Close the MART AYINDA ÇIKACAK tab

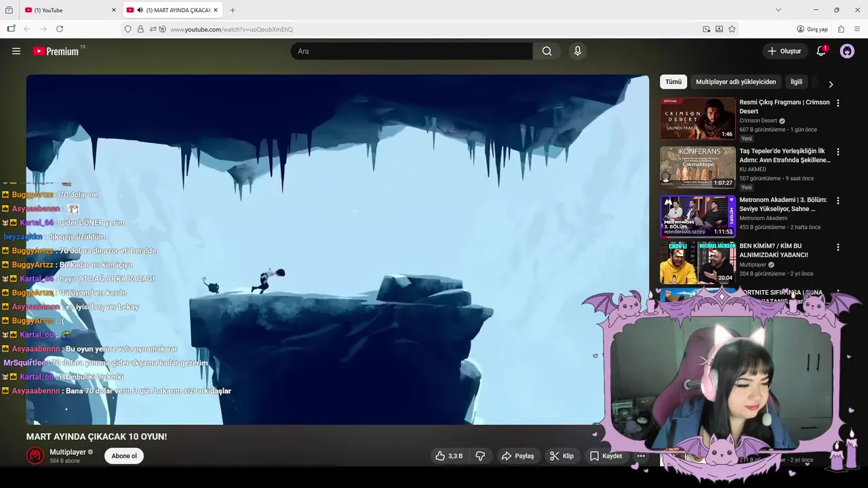coord(217,10)
